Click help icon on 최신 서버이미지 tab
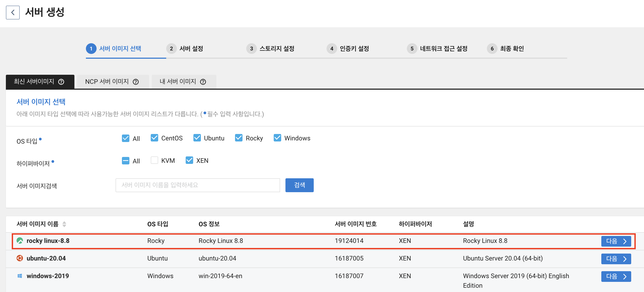The width and height of the screenshot is (644, 292). (61, 82)
